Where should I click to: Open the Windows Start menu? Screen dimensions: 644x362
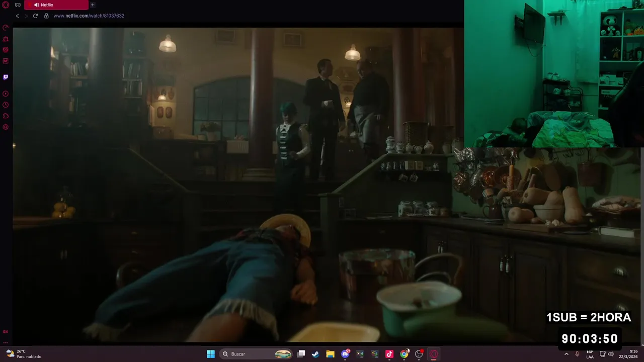point(211,354)
